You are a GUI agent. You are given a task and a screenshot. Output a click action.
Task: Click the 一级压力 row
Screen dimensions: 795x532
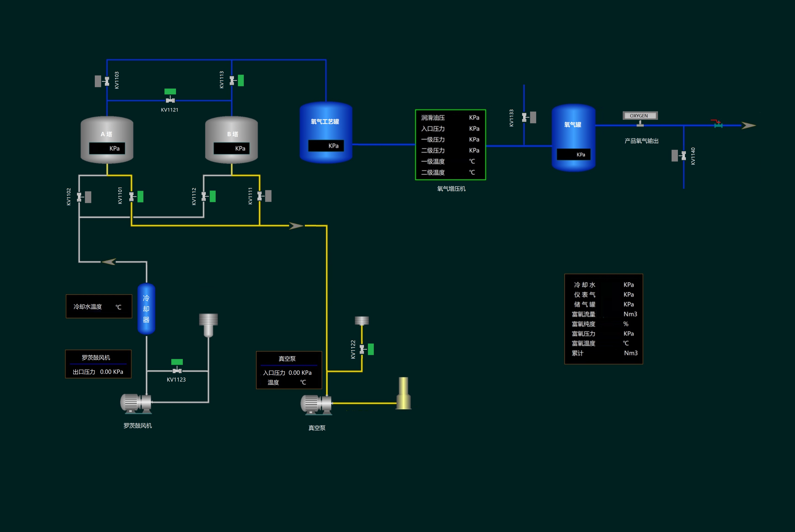[x=450, y=139]
